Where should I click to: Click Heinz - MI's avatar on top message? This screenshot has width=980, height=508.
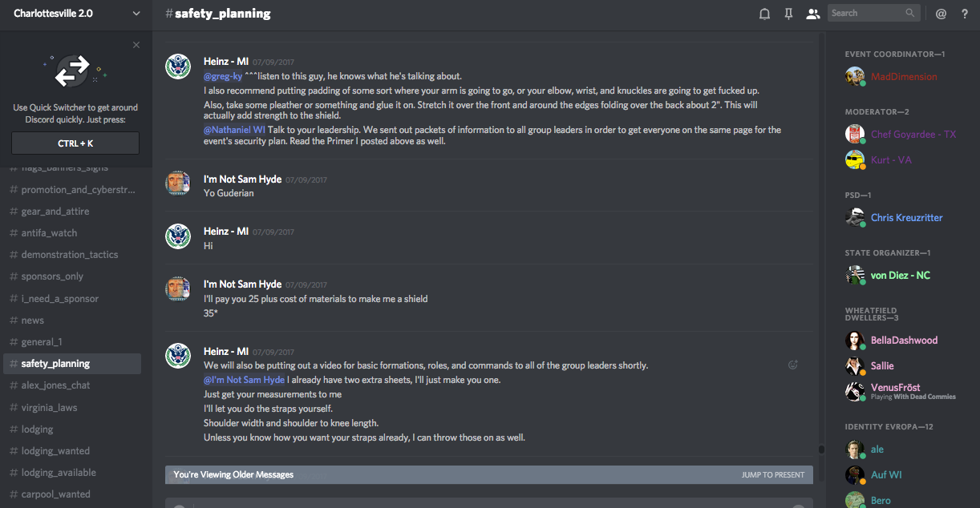(178, 67)
